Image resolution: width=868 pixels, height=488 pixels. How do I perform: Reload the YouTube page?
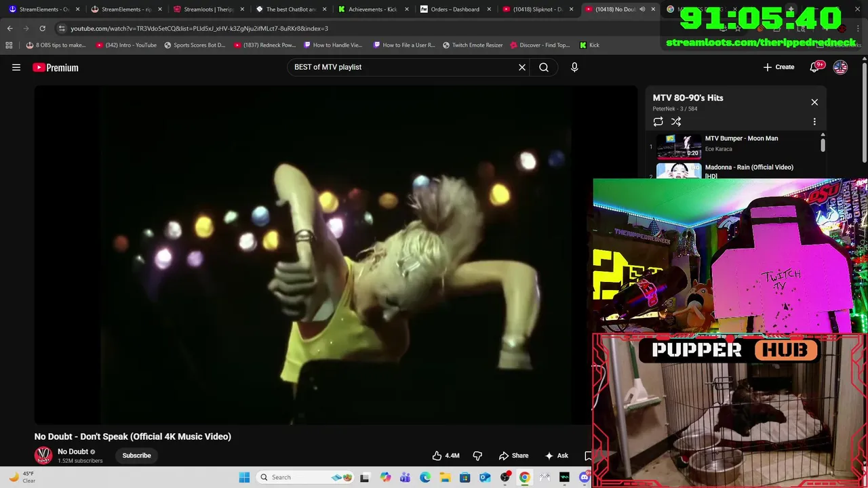42,28
